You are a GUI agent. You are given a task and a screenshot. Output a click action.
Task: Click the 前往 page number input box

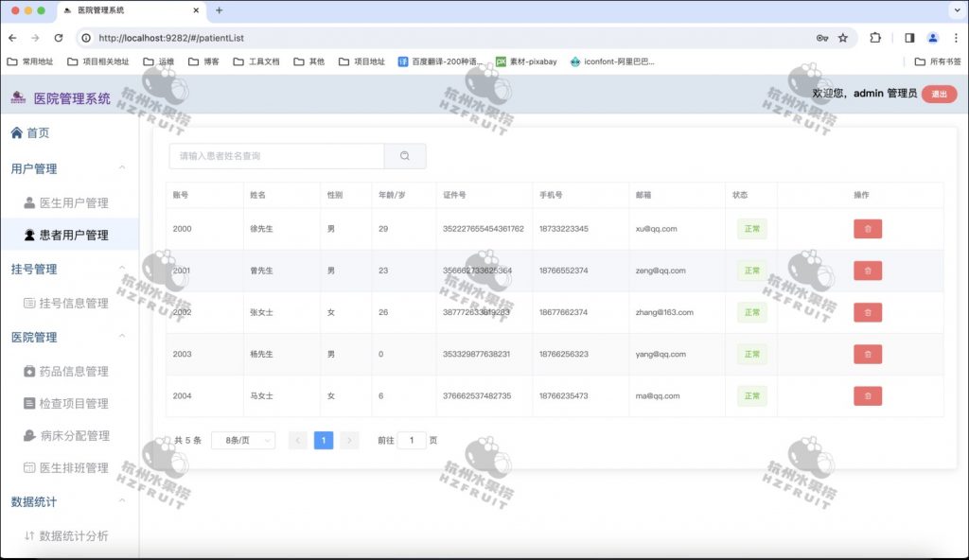[x=413, y=441]
